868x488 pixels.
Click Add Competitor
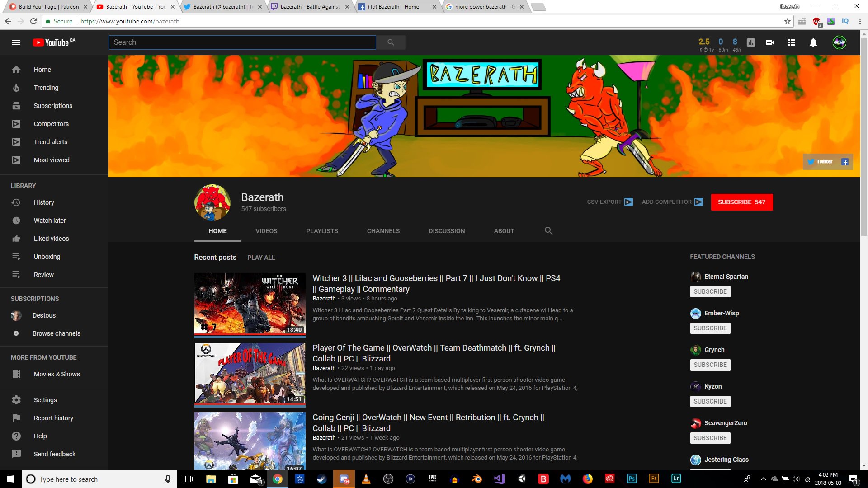[x=672, y=202]
